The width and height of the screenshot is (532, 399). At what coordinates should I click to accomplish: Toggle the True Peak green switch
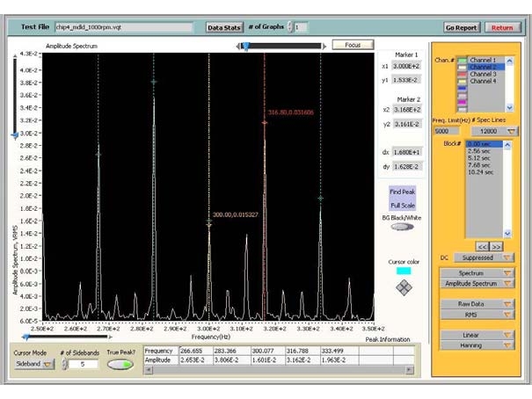click(x=120, y=365)
